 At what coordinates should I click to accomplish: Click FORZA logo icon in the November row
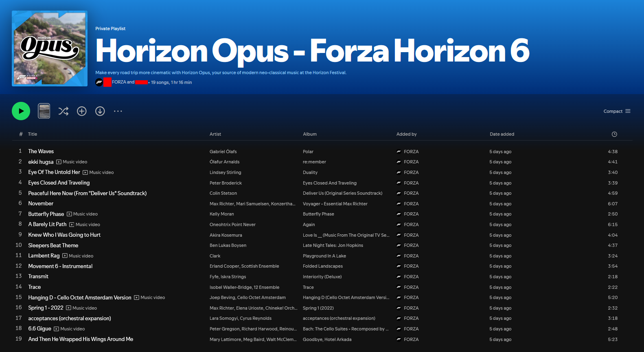pyautogui.click(x=399, y=204)
